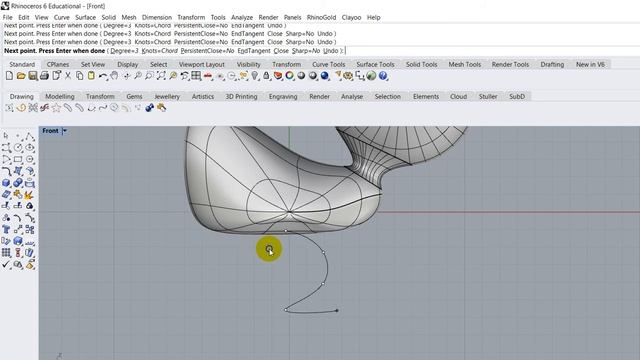Click the Close option in active command prompt

click(x=281, y=51)
